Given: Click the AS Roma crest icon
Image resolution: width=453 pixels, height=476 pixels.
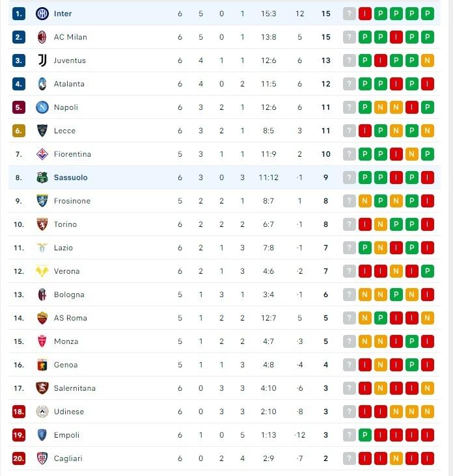Looking at the screenshot, I should pyautogui.click(x=42, y=318).
